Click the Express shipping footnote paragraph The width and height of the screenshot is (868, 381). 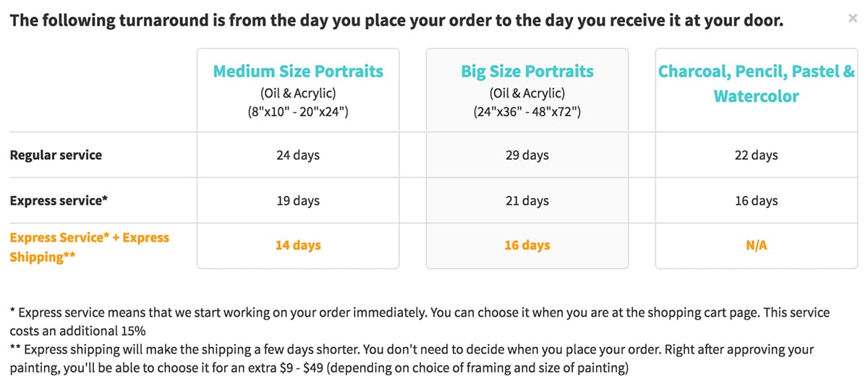[412, 359]
